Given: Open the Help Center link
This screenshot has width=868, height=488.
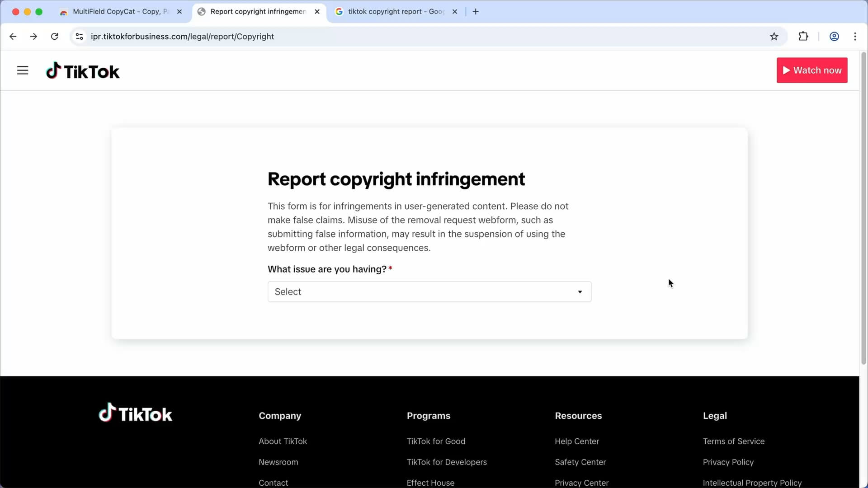Looking at the screenshot, I should [577, 441].
